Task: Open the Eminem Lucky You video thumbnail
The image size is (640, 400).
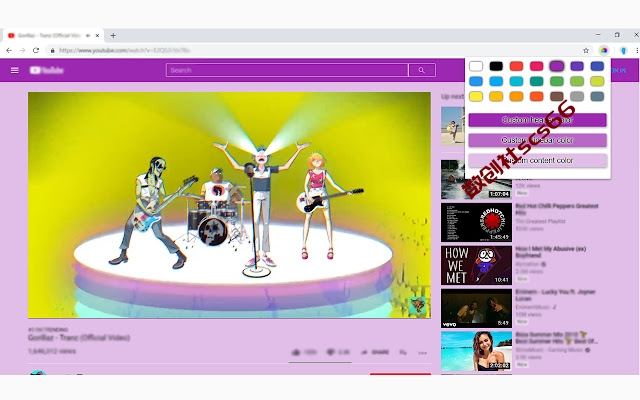Action: coord(476,308)
